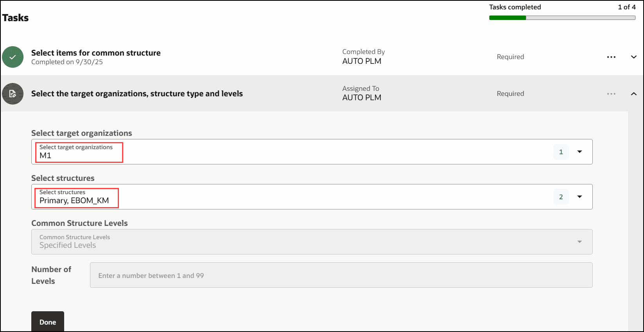Open the Select structures dropdown
644x332 pixels.
[579, 197]
